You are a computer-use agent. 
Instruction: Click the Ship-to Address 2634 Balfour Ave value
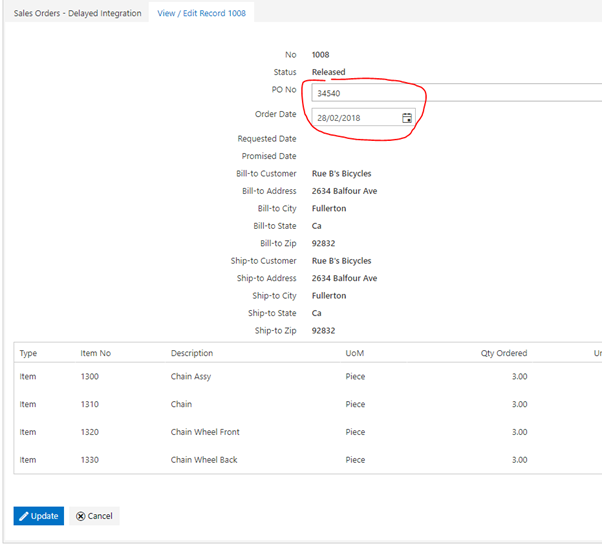pos(344,278)
